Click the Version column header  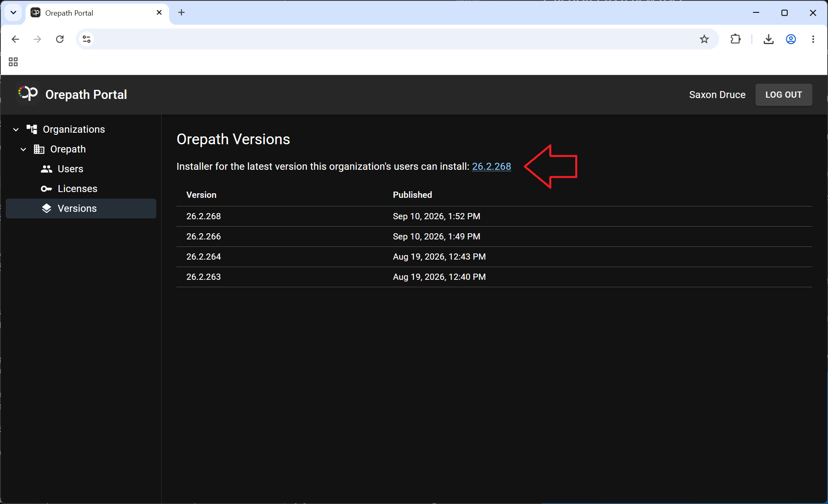pos(201,195)
